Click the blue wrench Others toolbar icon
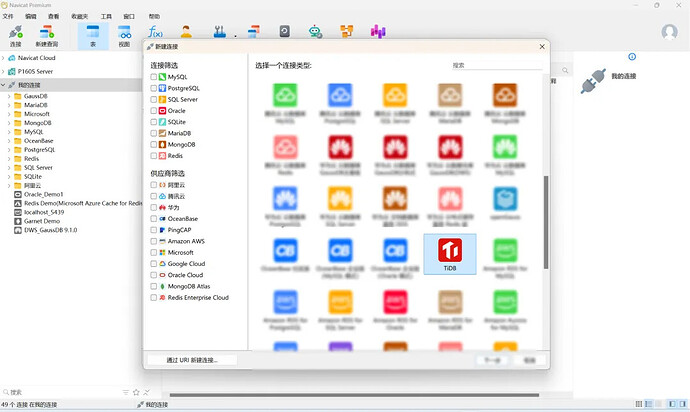 click(x=220, y=32)
